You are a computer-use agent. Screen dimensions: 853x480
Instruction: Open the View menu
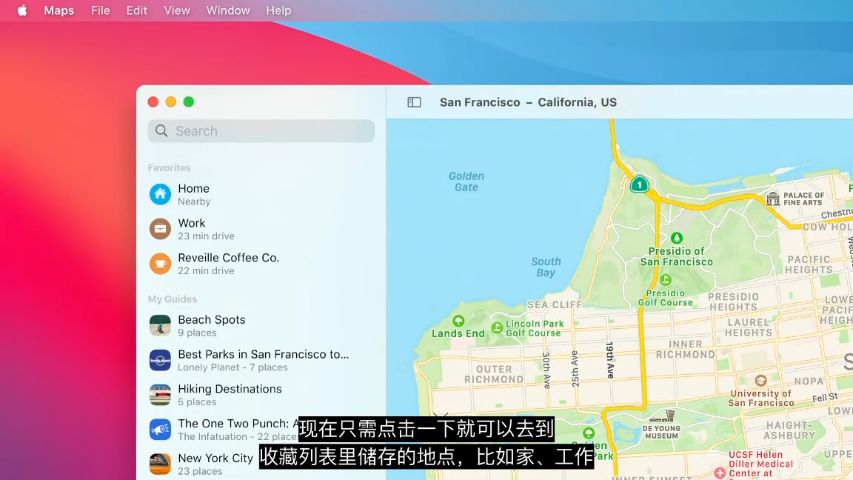point(177,10)
